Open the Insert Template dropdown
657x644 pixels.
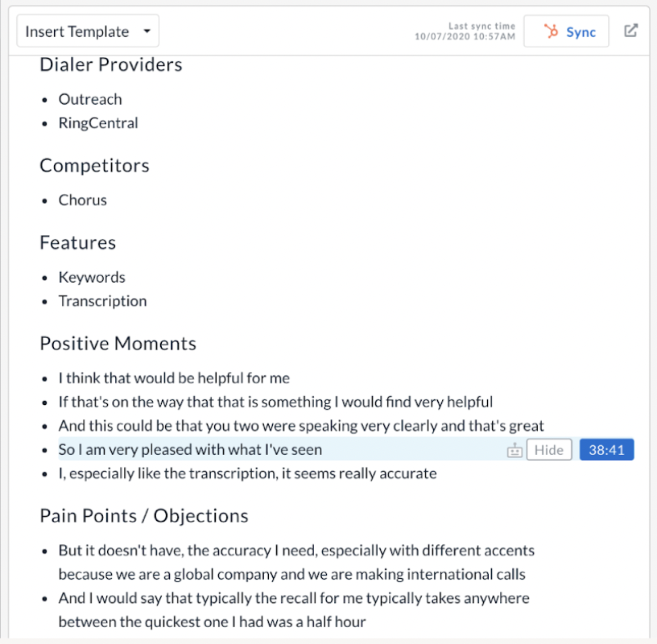click(x=88, y=31)
